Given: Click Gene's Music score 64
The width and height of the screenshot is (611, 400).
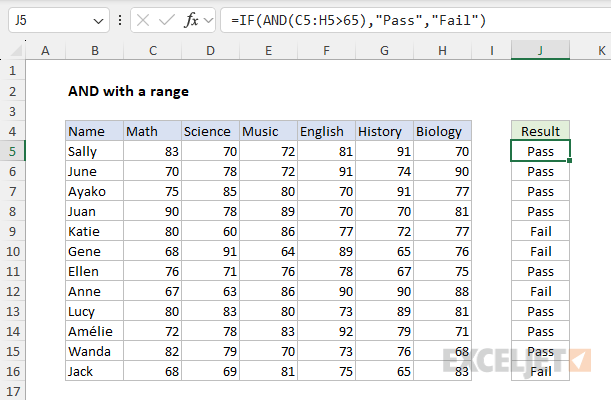Looking at the screenshot, I should pyautogui.click(x=268, y=251).
